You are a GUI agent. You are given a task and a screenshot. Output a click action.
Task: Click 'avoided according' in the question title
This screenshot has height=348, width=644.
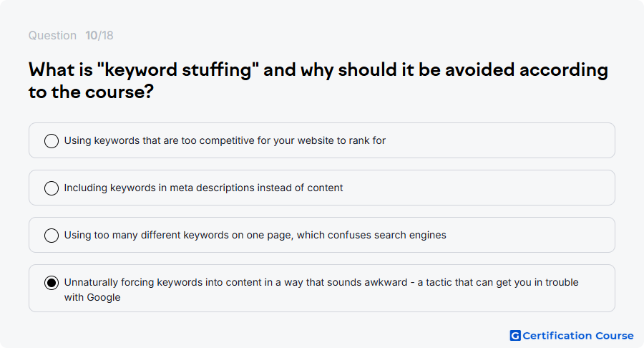point(527,69)
